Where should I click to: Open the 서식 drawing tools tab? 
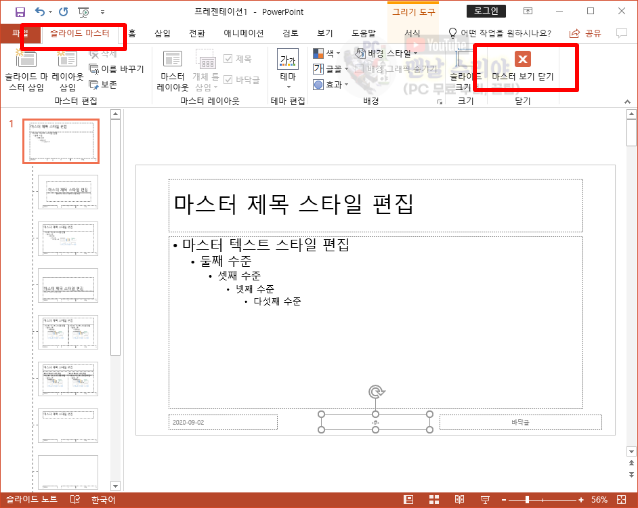pos(412,33)
